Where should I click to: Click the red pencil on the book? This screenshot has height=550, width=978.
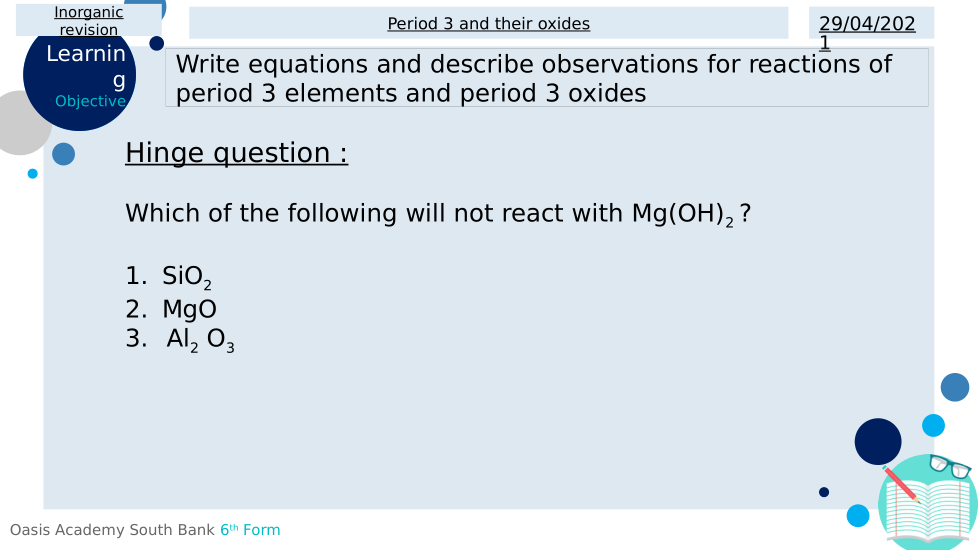(x=901, y=484)
